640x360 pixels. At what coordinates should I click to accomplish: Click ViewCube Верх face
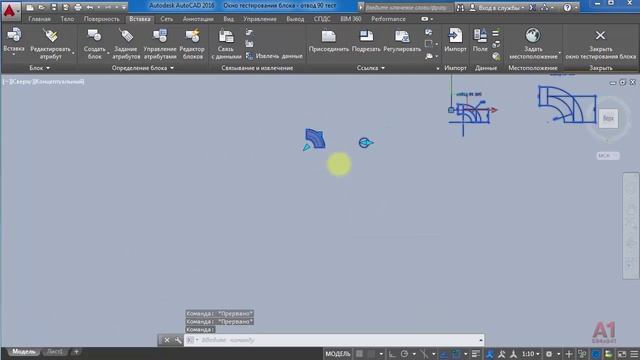(x=608, y=118)
